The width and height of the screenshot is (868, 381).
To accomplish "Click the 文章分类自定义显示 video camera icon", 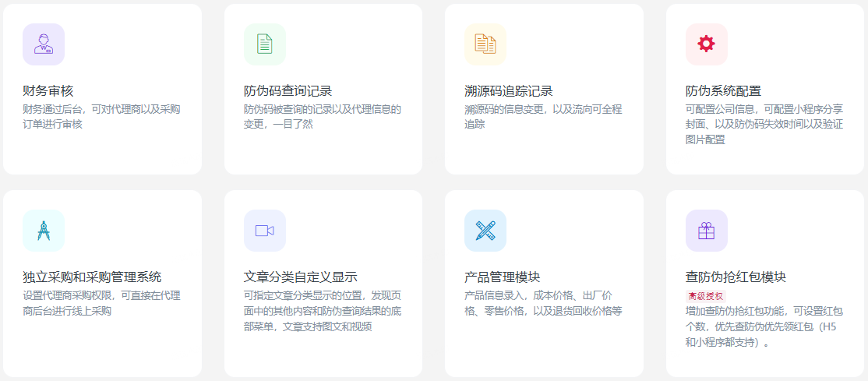I will [x=265, y=231].
